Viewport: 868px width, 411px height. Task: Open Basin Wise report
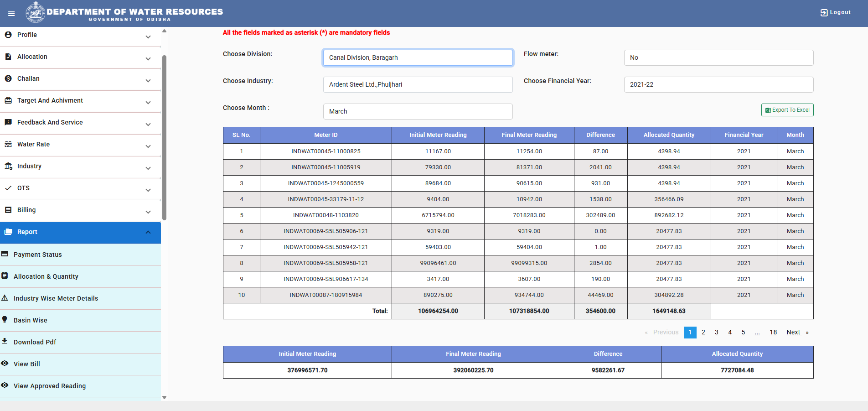[x=80, y=320]
